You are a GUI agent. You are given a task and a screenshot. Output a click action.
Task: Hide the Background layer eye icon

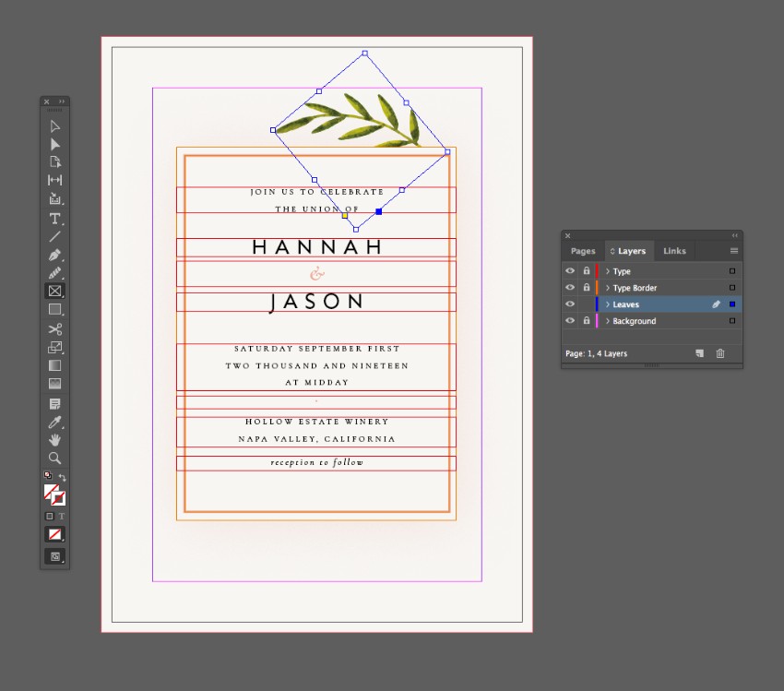pyautogui.click(x=569, y=320)
